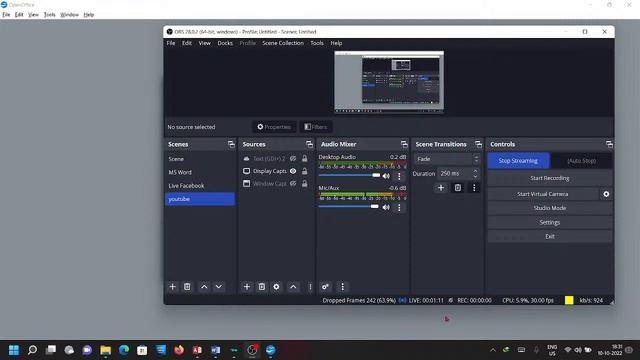This screenshot has width=640, height=360.
Task: Click Start Virtual Camera button
Action: pyautogui.click(x=542, y=194)
